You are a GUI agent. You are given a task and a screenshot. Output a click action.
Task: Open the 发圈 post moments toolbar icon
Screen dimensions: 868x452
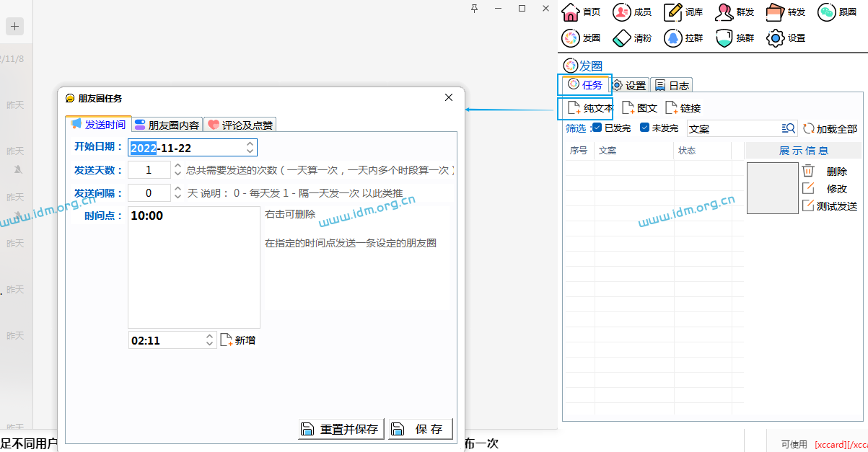click(571, 37)
